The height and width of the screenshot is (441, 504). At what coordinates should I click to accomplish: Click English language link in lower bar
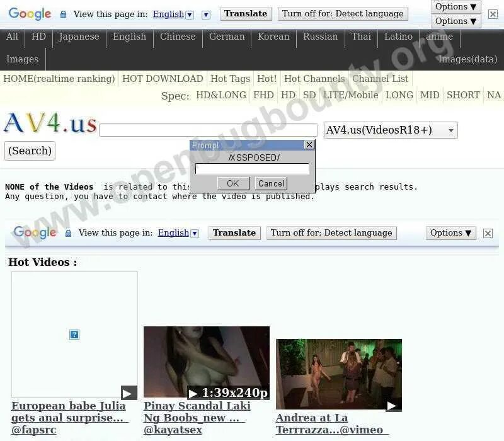pyautogui.click(x=174, y=232)
